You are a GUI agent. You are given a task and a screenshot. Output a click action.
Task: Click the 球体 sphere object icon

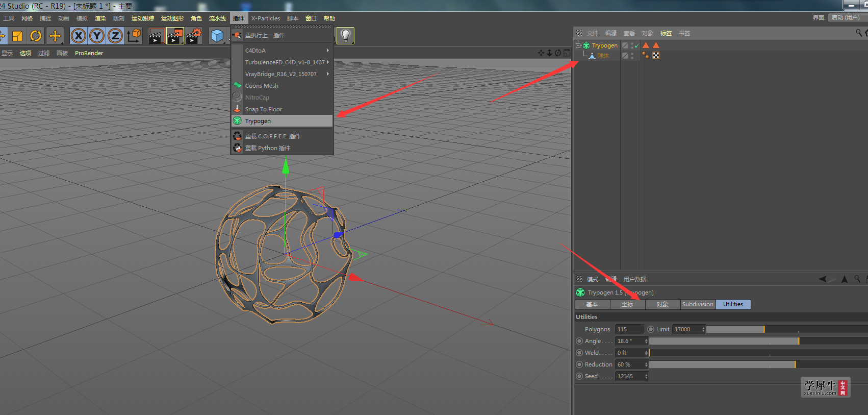coord(592,56)
